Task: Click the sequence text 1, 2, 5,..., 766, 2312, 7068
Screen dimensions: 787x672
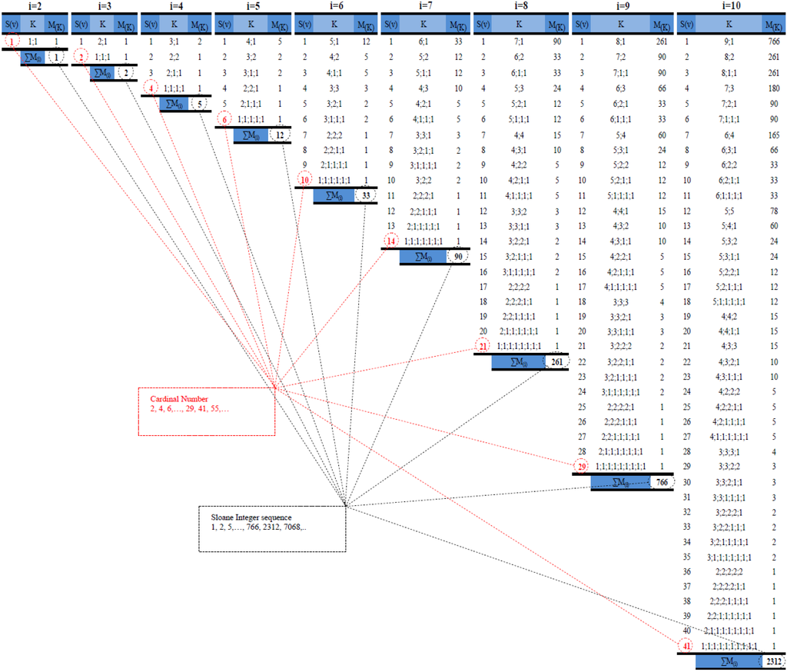Action: click(x=258, y=527)
